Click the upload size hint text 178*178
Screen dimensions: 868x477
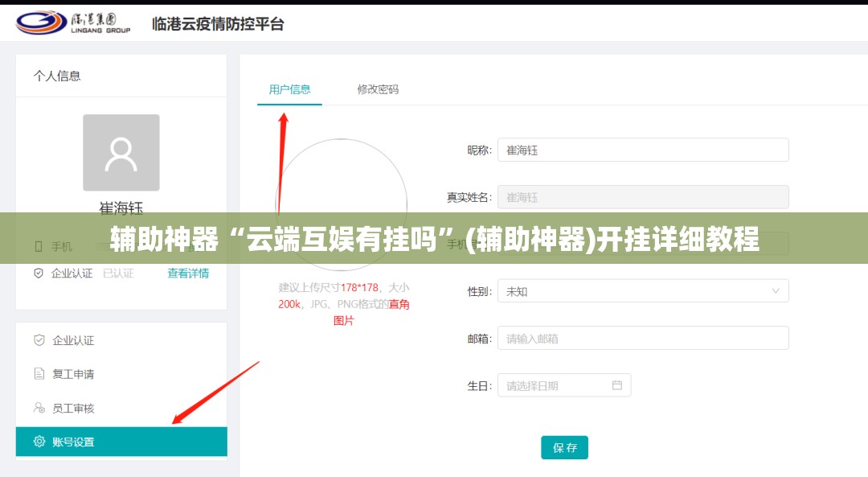(x=359, y=287)
